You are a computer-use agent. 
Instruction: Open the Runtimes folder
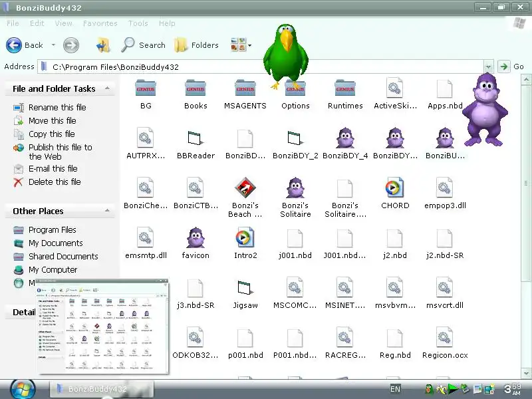click(x=344, y=89)
